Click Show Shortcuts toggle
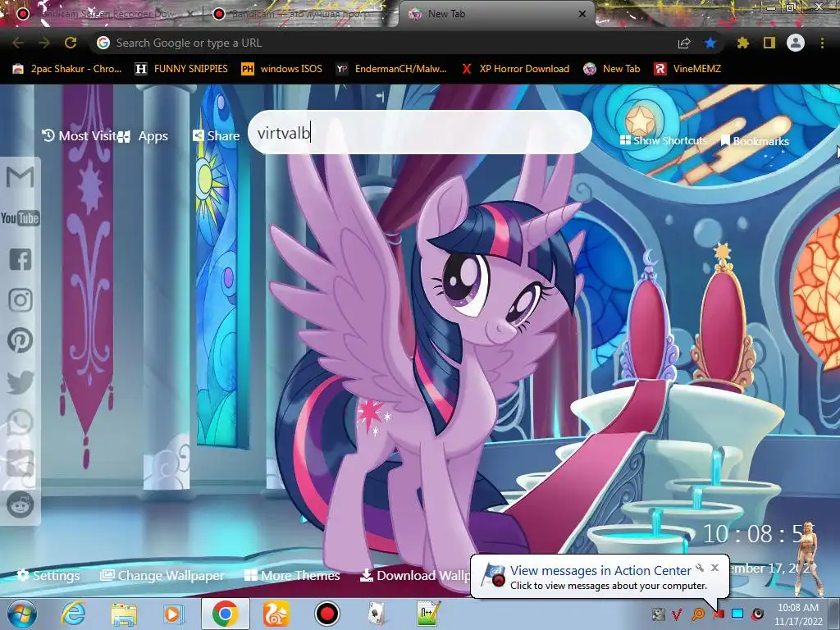Image resolution: width=840 pixels, height=630 pixels. pos(663,140)
